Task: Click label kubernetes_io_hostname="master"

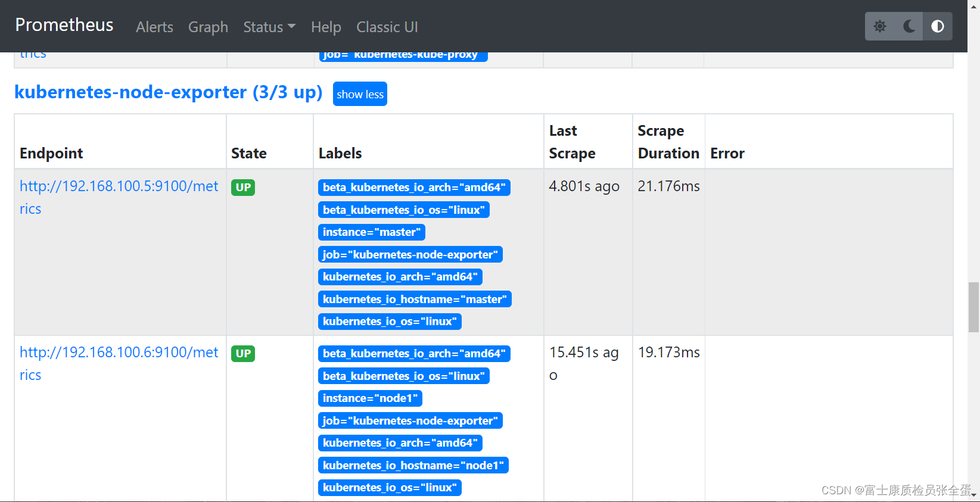Action: coord(415,299)
